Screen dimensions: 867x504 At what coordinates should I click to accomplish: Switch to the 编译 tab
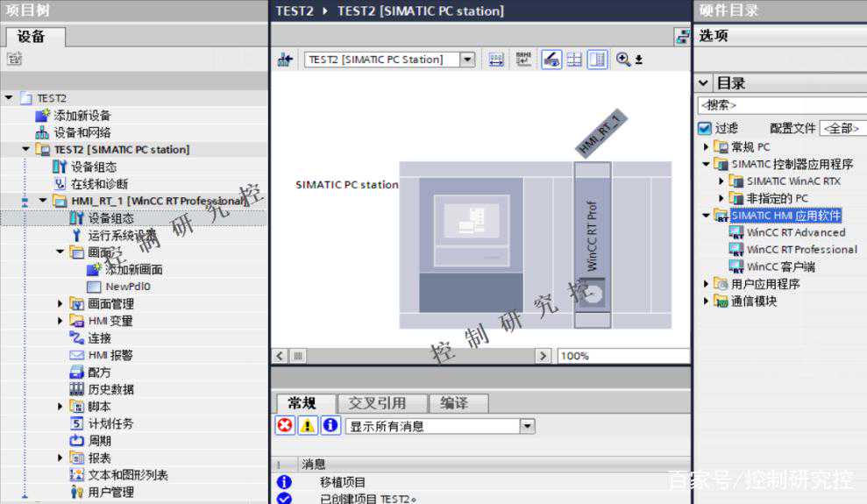454,403
